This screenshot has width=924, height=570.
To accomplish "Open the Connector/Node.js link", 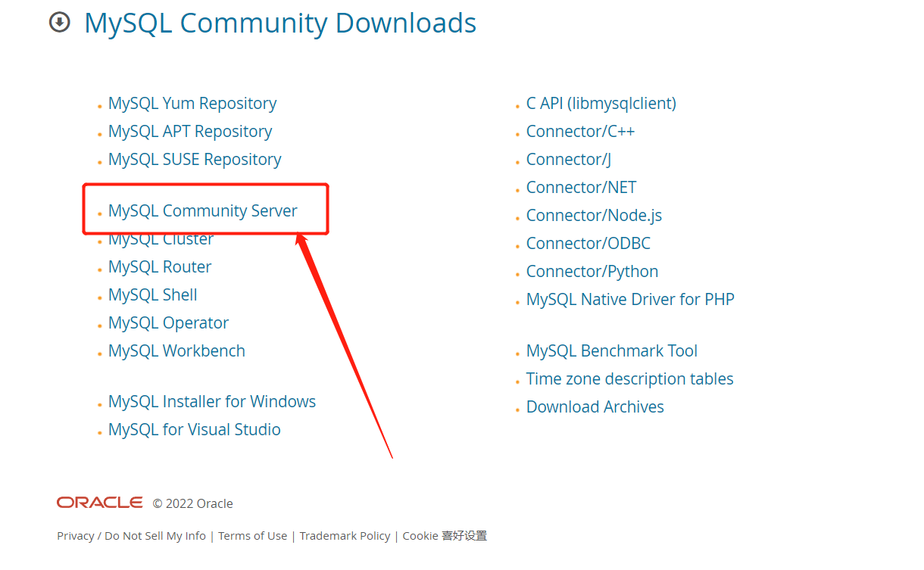I will (x=594, y=215).
